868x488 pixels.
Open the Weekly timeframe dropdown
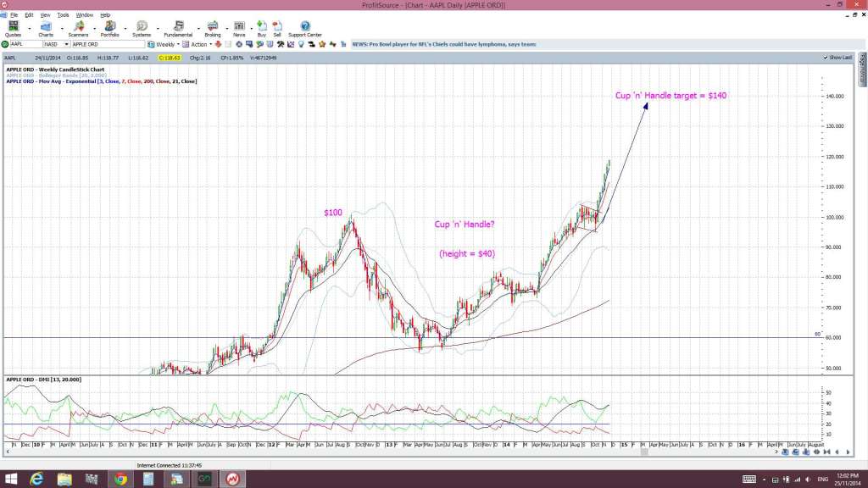coord(178,44)
